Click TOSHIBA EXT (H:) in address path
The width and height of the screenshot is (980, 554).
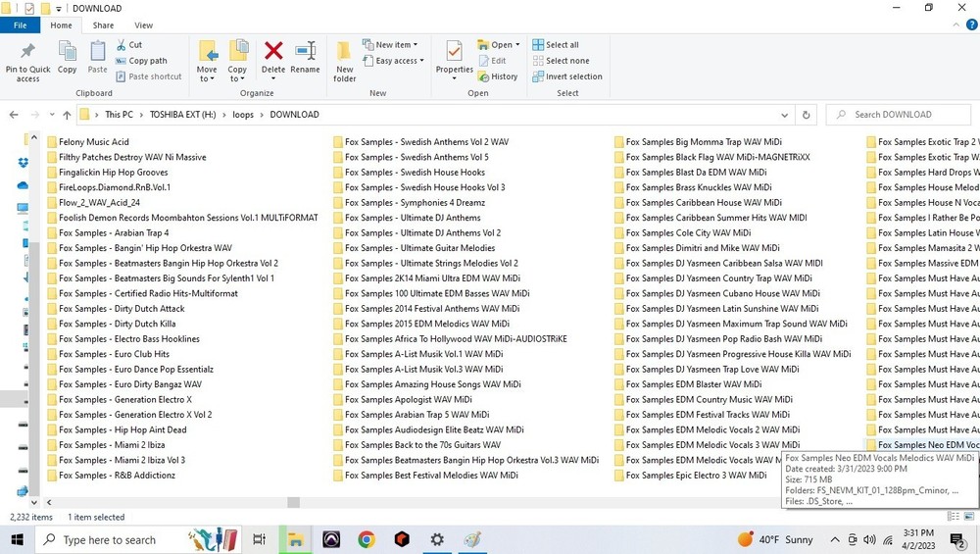182,115
